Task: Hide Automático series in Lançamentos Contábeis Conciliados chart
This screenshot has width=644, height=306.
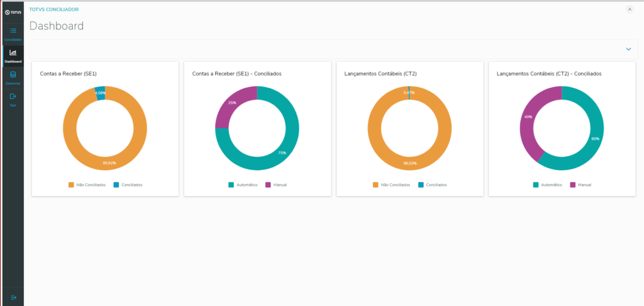Action: [x=547, y=185]
